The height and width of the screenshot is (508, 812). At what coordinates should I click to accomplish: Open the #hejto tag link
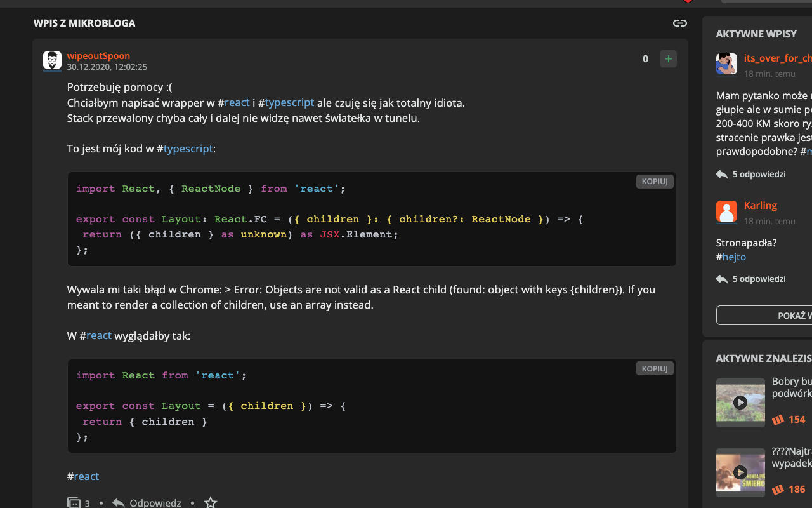[734, 257]
